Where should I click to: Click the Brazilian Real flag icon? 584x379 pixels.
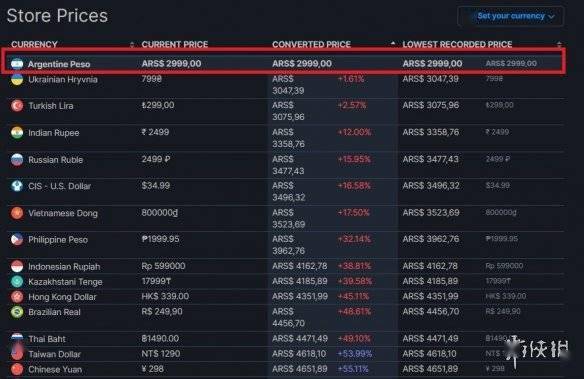pyautogui.click(x=17, y=312)
